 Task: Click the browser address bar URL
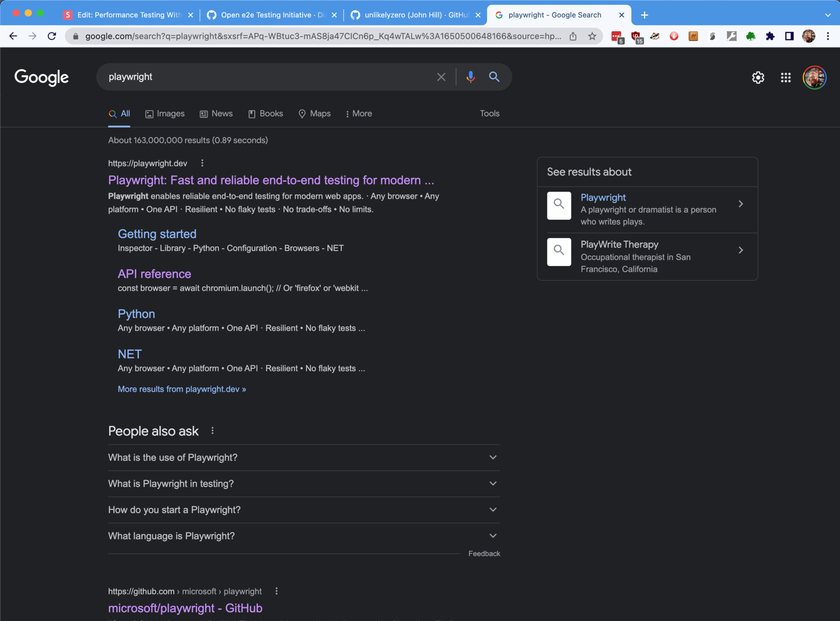(x=323, y=36)
